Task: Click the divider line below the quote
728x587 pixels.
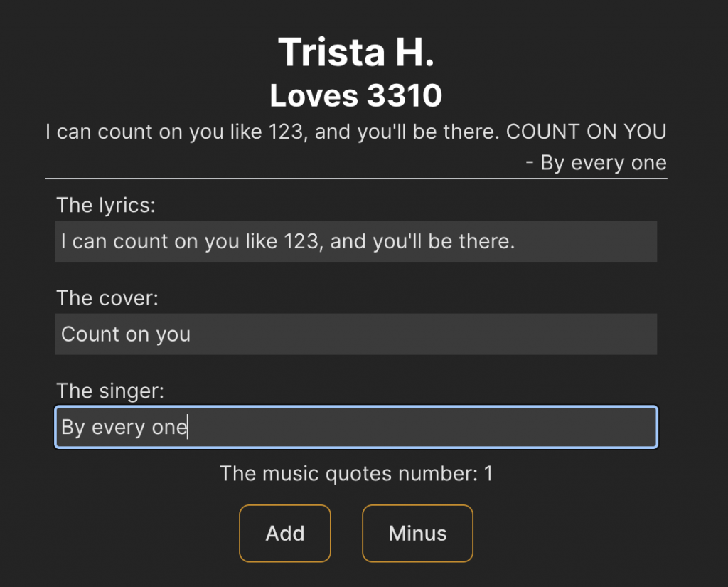Action: click(356, 179)
